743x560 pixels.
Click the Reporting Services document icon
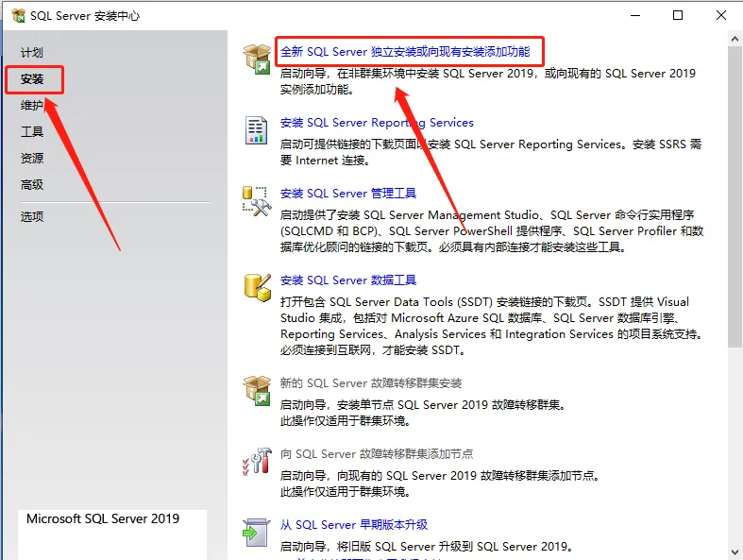click(x=256, y=130)
